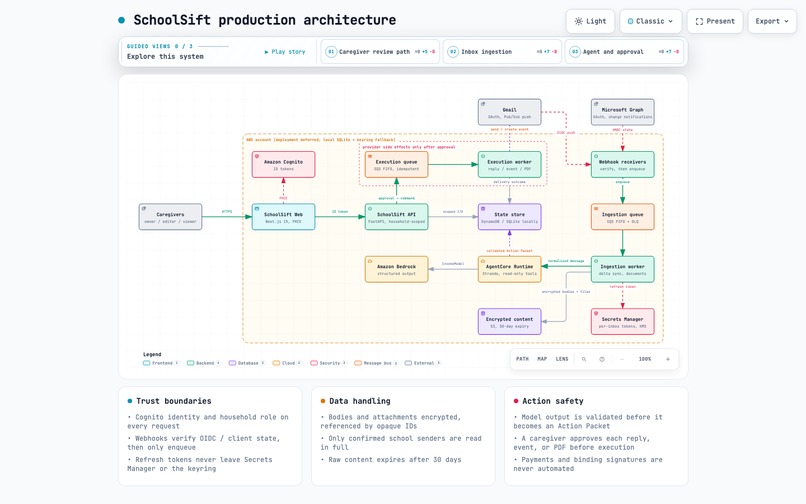Viewport: 806px width, 504px height.
Task: Click the Amazon Bedrock node
Action: click(x=396, y=269)
